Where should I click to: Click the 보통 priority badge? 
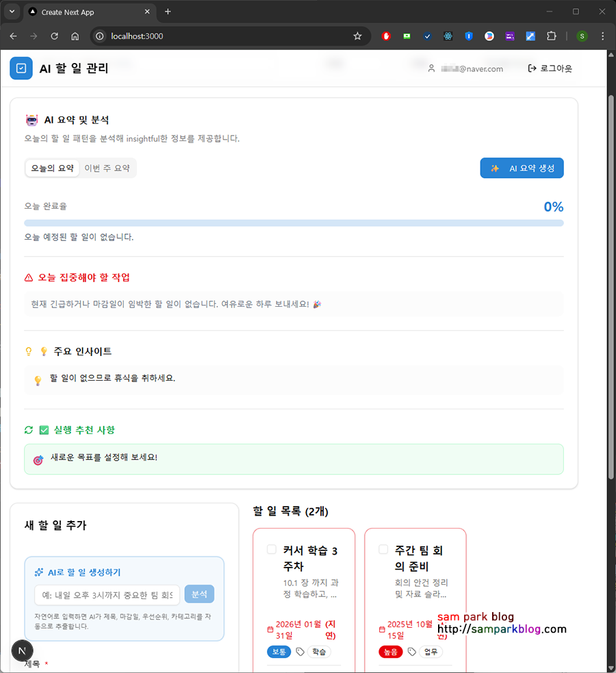click(x=279, y=652)
